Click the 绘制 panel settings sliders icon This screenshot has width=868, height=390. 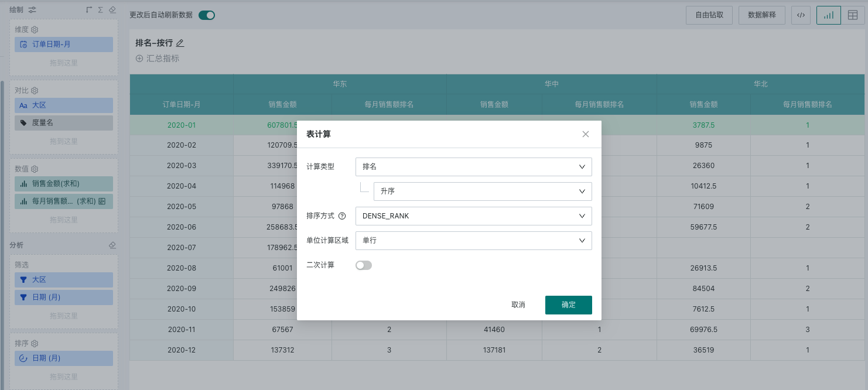(32, 10)
